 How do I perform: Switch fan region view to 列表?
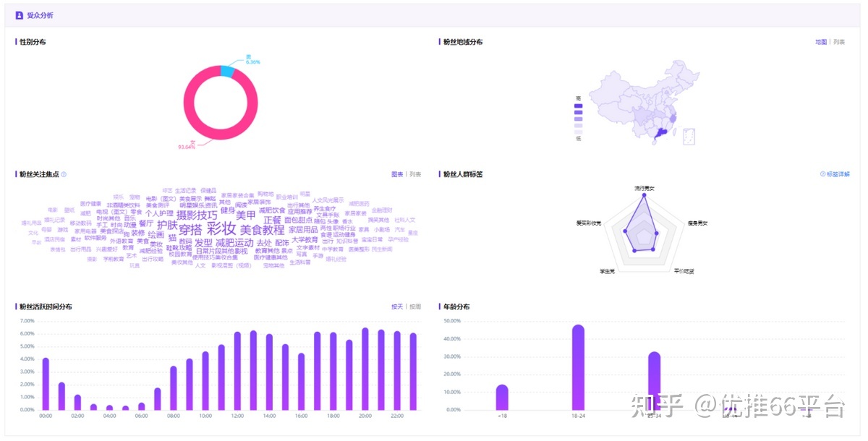[x=839, y=42]
